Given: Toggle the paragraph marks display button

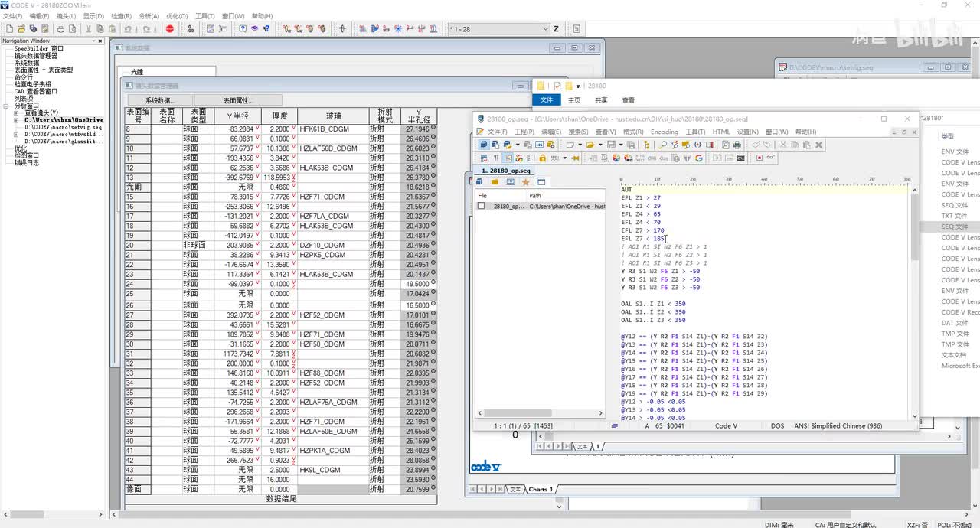Looking at the screenshot, I should coord(495,158).
